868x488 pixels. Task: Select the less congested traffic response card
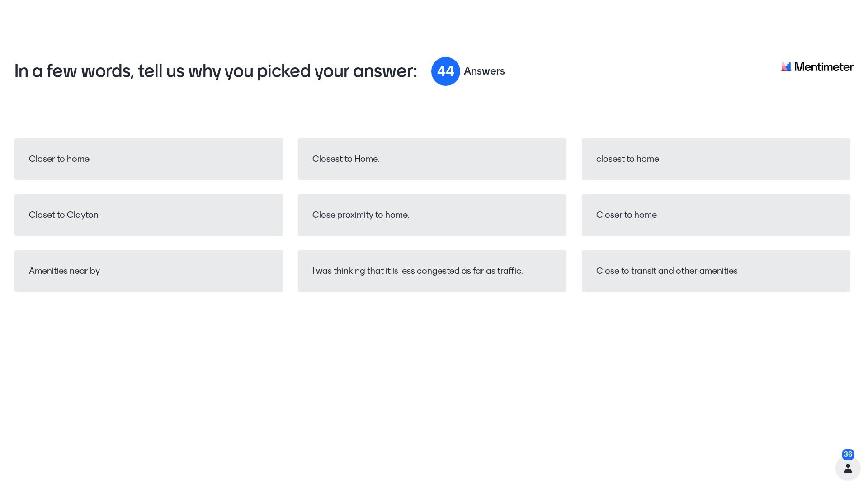[x=432, y=271]
